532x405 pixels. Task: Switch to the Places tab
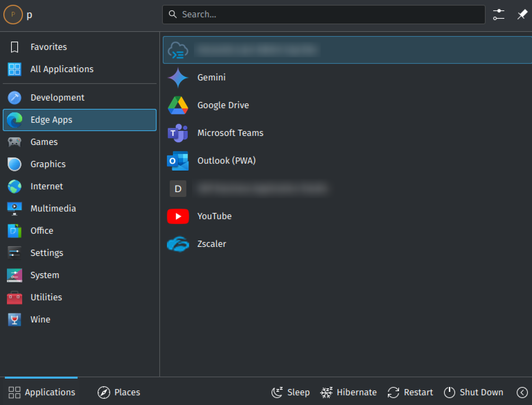119,392
